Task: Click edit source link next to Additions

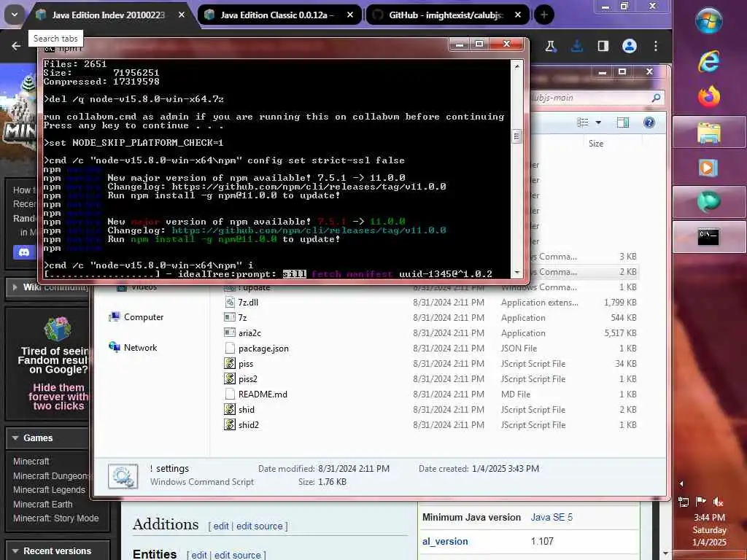Action: (x=259, y=526)
